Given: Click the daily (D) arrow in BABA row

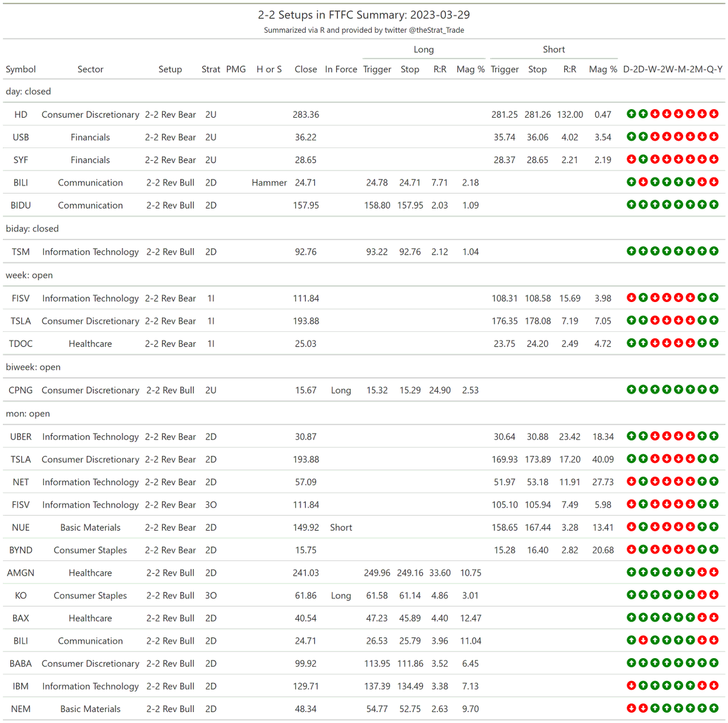Looking at the screenshot, I should pos(632,663).
